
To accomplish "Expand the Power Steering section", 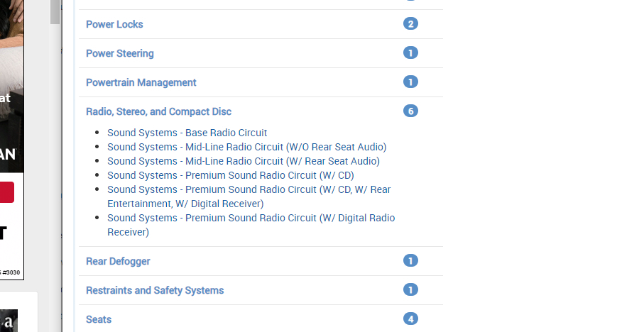I will [119, 53].
